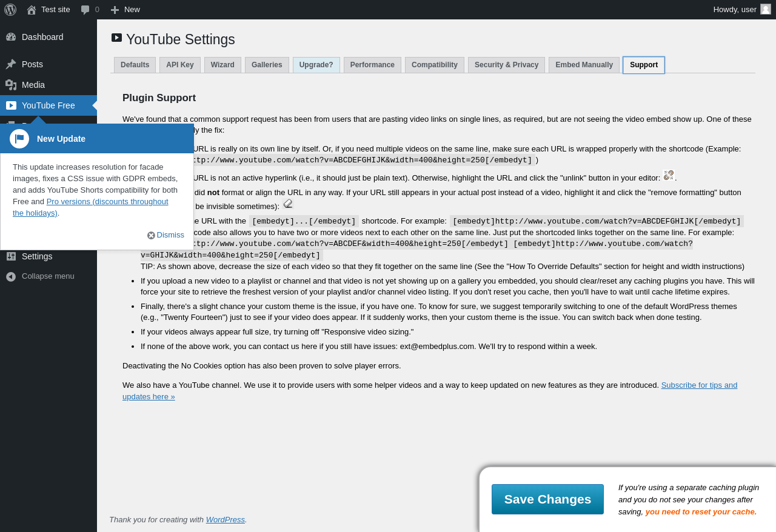
Task: Click the 'you need to reset your cache' text
Action: 701,511
